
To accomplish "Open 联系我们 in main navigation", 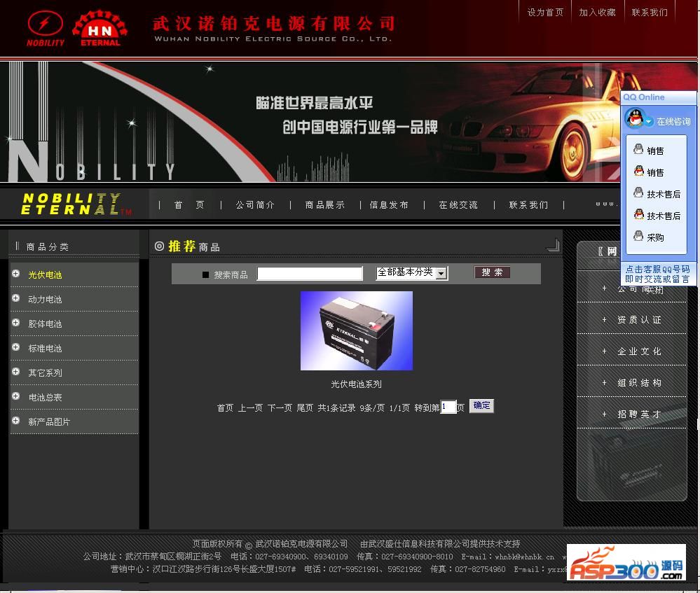I will pos(528,205).
